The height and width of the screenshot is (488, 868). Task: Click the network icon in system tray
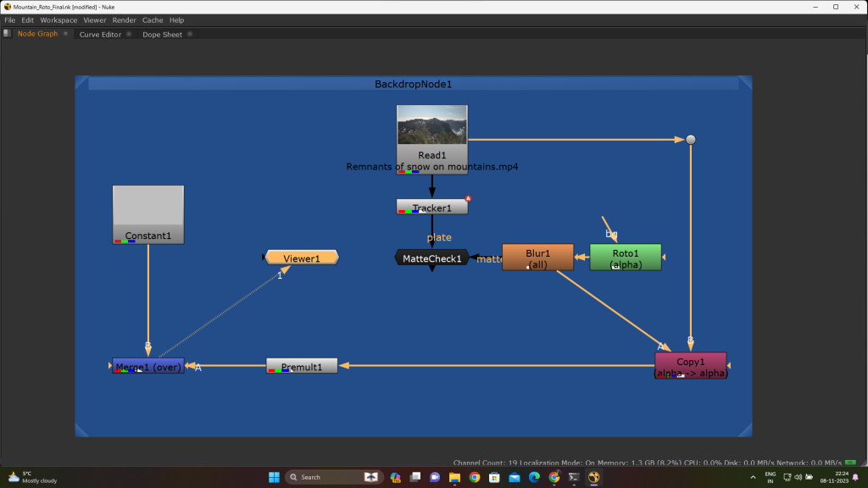coord(787,477)
